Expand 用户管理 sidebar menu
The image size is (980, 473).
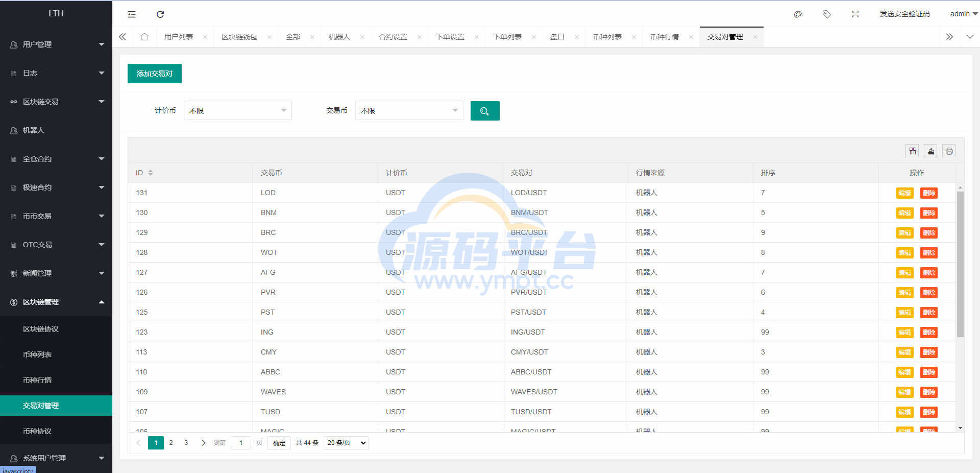click(x=56, y=44)
